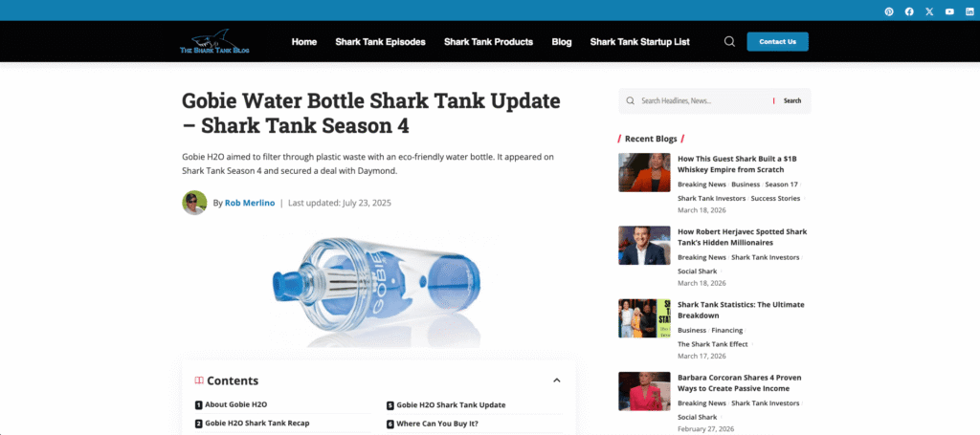Click the sidebar Search button

coord(791,100)
